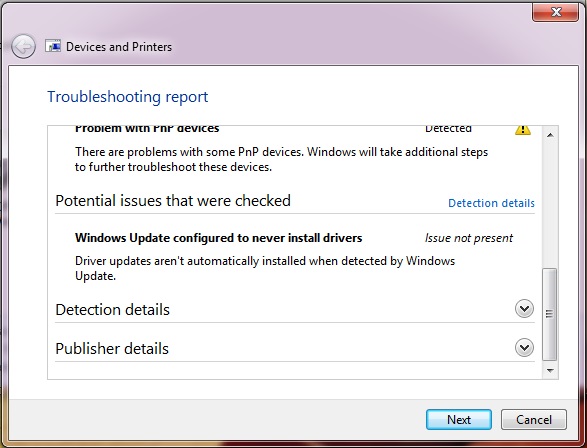Click the 'Windows Update configured to never install drivers' entry
The height and width of the screenshot is (448, 587).
point(218,238)
